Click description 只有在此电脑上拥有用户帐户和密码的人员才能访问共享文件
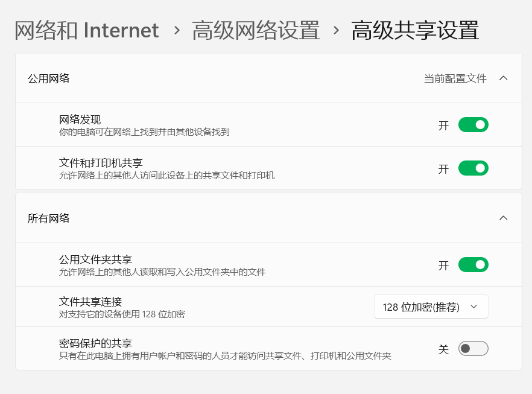The width and height of the screenshot is (532, 394). click(x=225, y=355)
